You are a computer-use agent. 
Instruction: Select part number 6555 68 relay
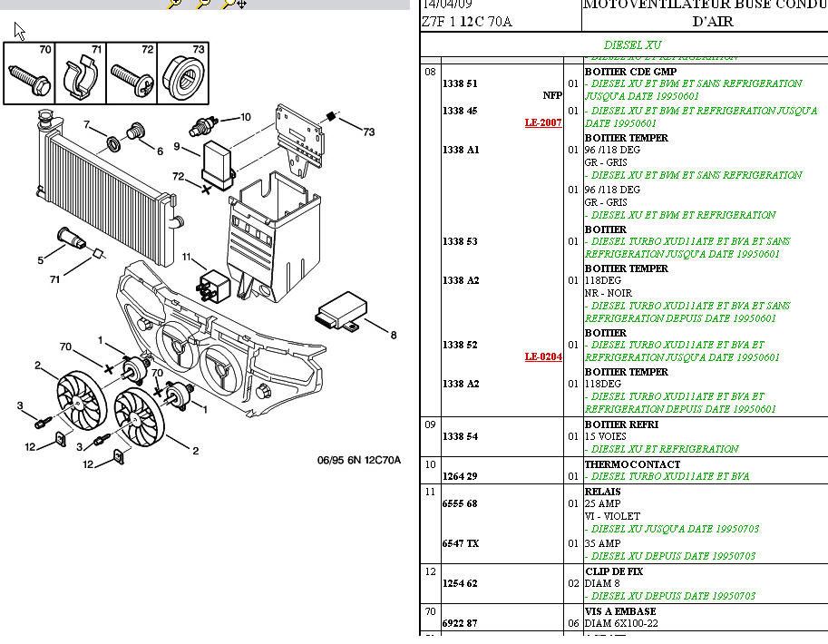(x=460, y=503)
